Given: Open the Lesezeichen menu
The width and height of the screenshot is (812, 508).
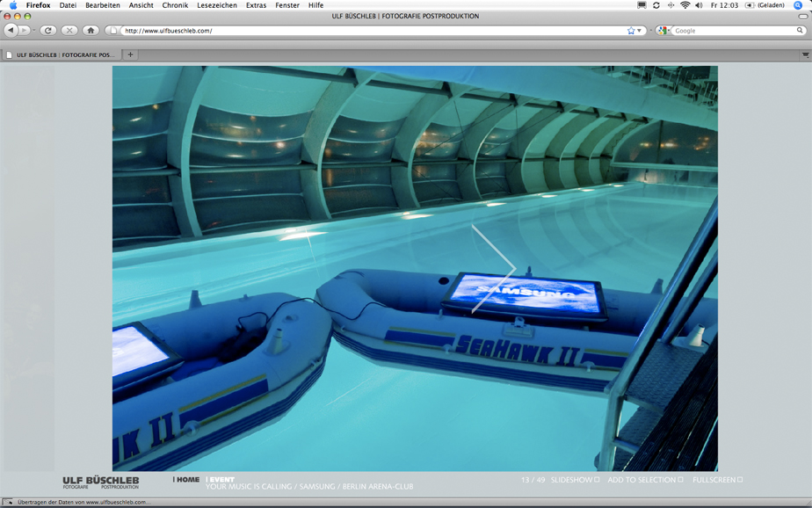Looking at the screenshot, I should click(x=216, y=5).
